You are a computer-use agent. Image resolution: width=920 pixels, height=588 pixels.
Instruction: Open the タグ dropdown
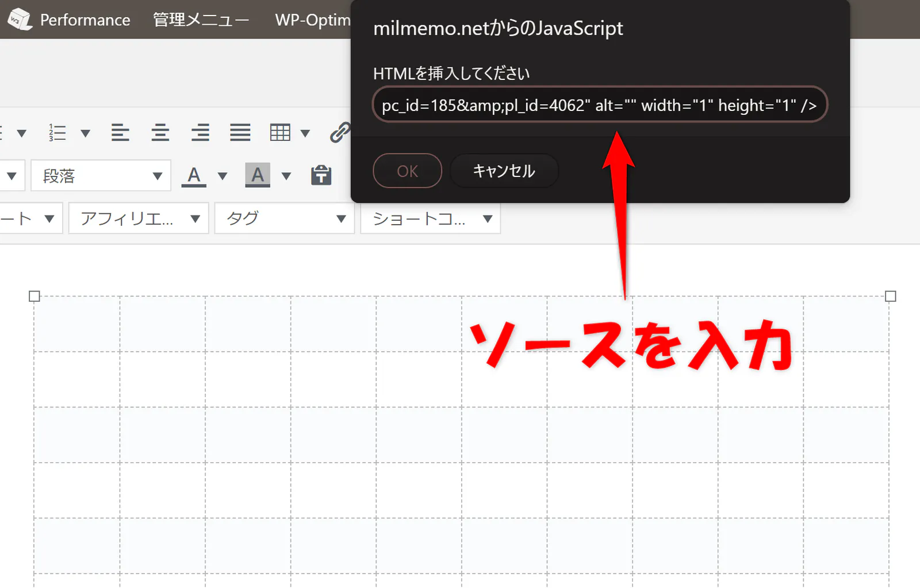coord(285,218)
